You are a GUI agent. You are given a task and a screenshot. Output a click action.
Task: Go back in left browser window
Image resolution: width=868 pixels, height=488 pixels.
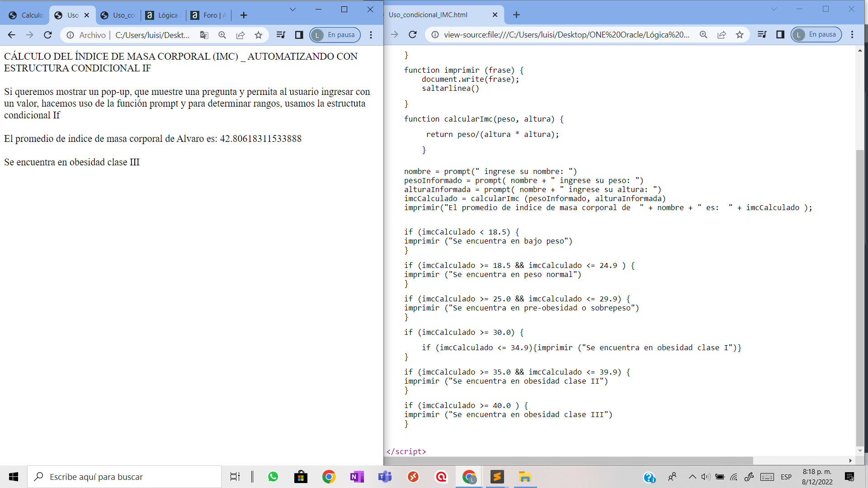pos(12,35)
